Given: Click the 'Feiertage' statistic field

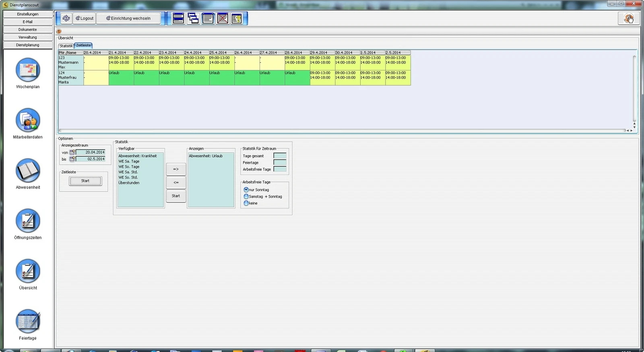Looking at the screenshot, I should [x=280, y=163].
